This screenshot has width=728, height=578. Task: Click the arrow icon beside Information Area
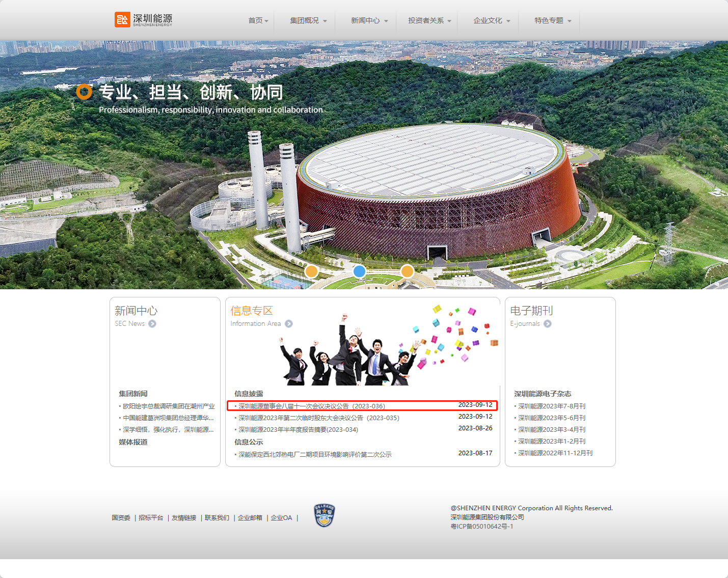pyautogui.click(x=289, y=324)
